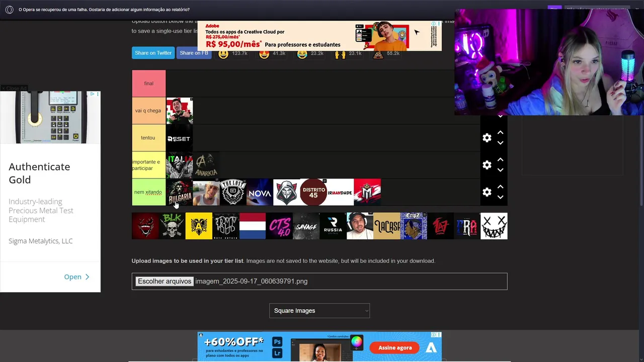The image size is (644, 362).
Task: Select the man photo in "vai q chega"
Action: 179,111
